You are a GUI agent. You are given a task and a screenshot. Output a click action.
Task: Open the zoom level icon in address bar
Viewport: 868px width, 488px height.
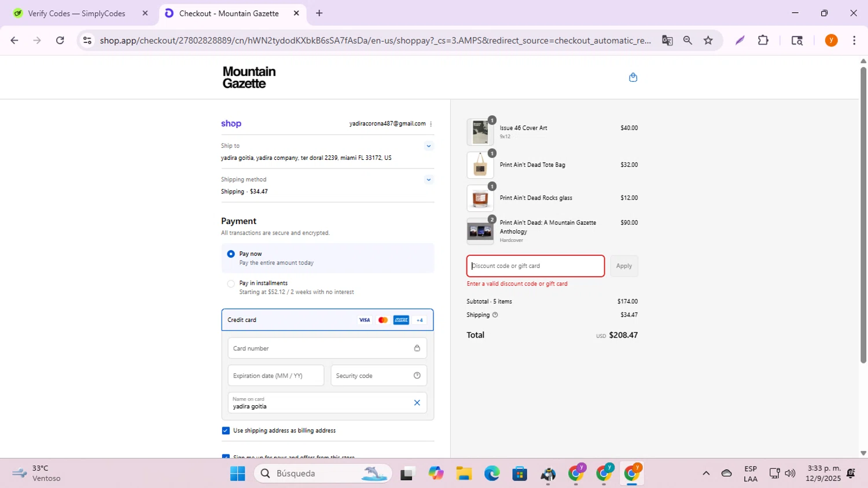coord(687,41)
